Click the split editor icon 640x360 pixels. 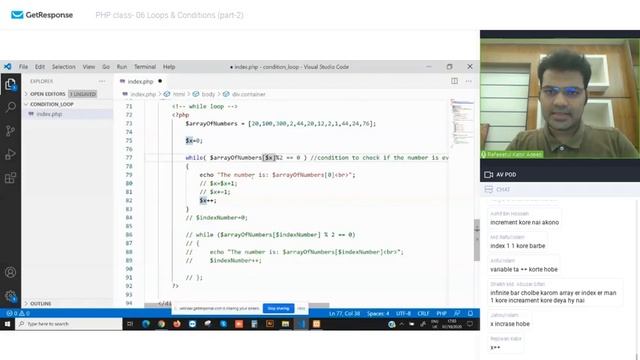click(x=454, y=81)
